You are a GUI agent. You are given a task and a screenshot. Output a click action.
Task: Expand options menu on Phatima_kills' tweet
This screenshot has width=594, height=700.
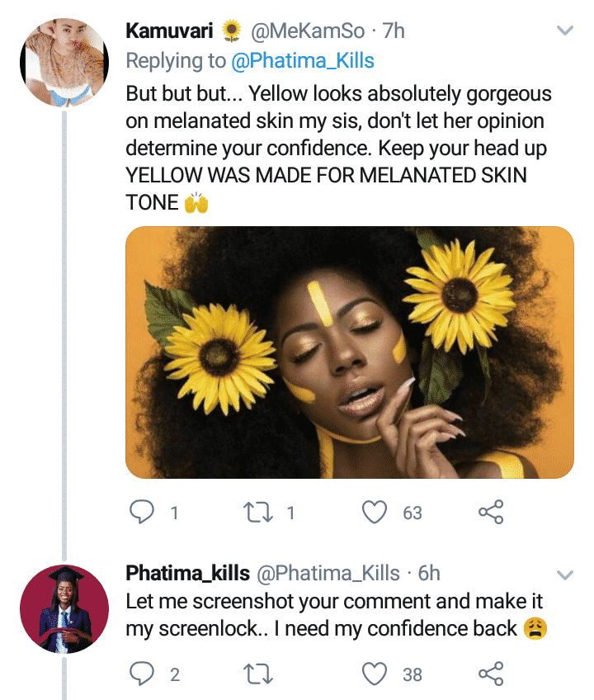point(565,574)
